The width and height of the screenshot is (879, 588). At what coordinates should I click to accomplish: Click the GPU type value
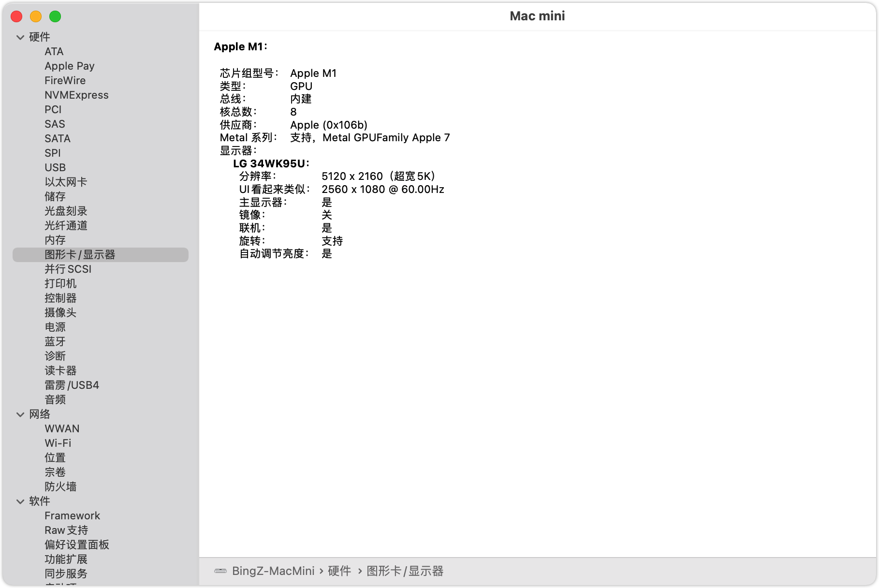[301, 86]
